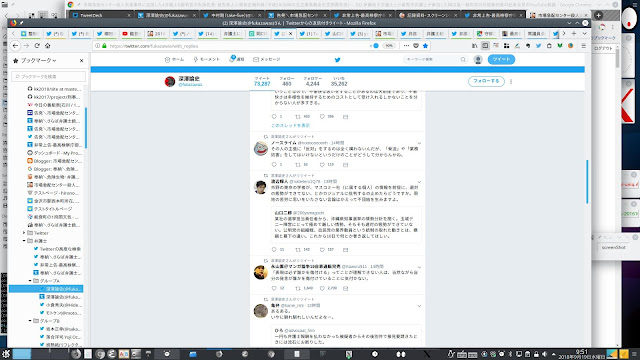Open Firefox library icon in toolbar
This screenshot has width=640, height=360.
[x=474, y=46]
